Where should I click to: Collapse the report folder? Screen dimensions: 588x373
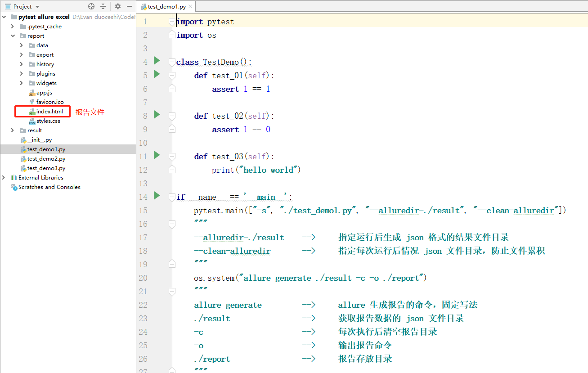click(13, 36)
